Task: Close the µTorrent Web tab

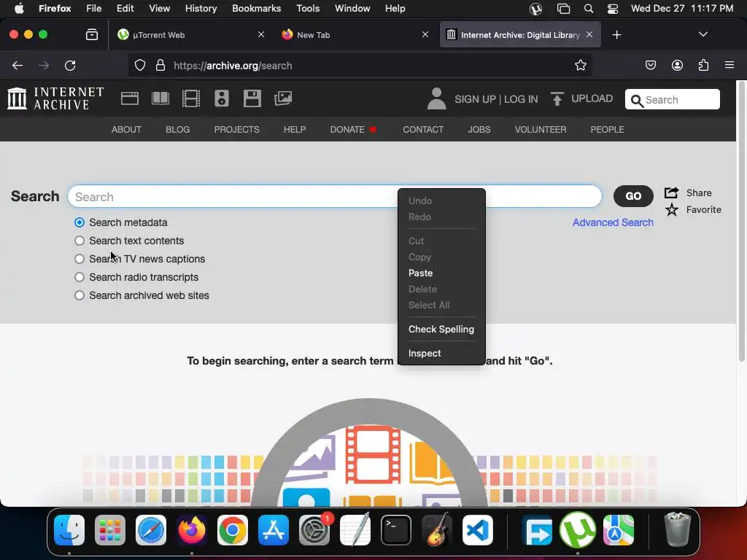Action: click(261, 35)
